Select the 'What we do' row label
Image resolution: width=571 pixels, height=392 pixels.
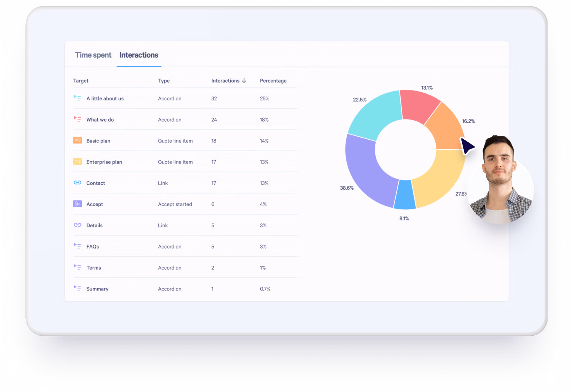tap(100, 119)
